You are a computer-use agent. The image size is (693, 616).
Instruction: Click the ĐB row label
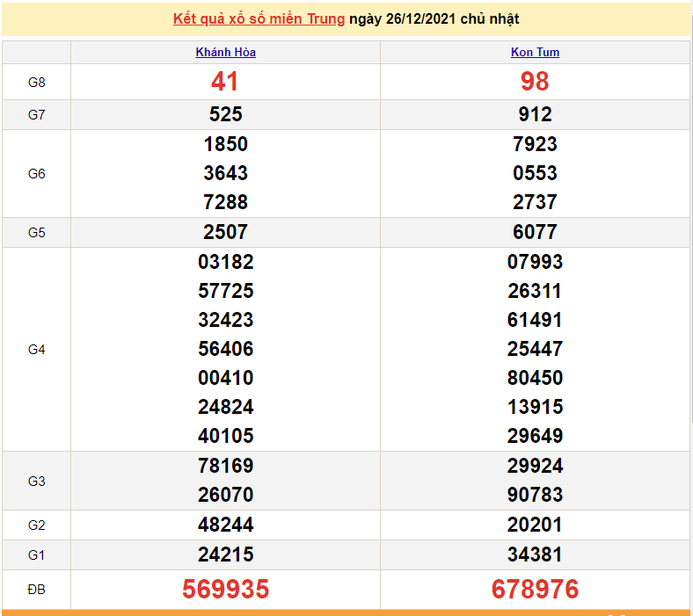[x=36, y=590]
